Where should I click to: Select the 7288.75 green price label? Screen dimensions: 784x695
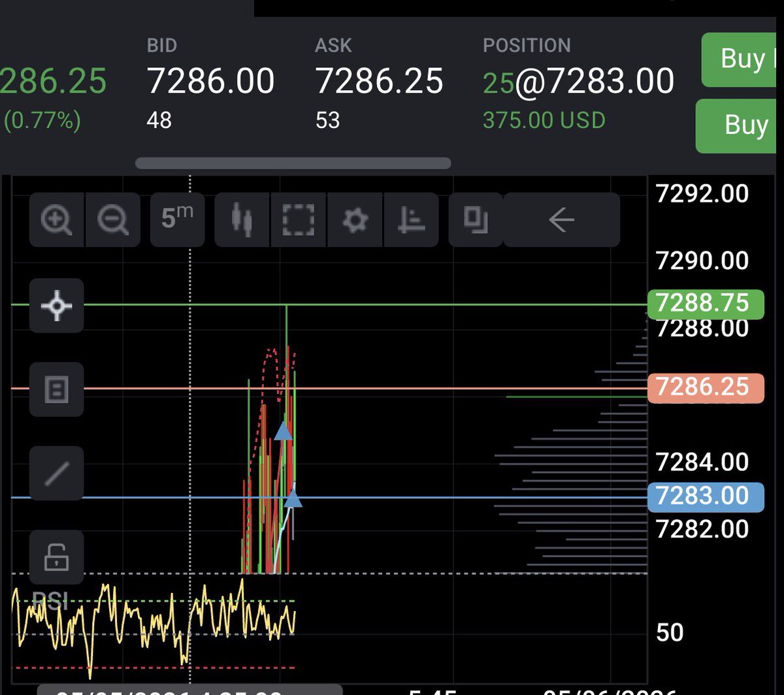pyautogui.click(x=705, y=304)
